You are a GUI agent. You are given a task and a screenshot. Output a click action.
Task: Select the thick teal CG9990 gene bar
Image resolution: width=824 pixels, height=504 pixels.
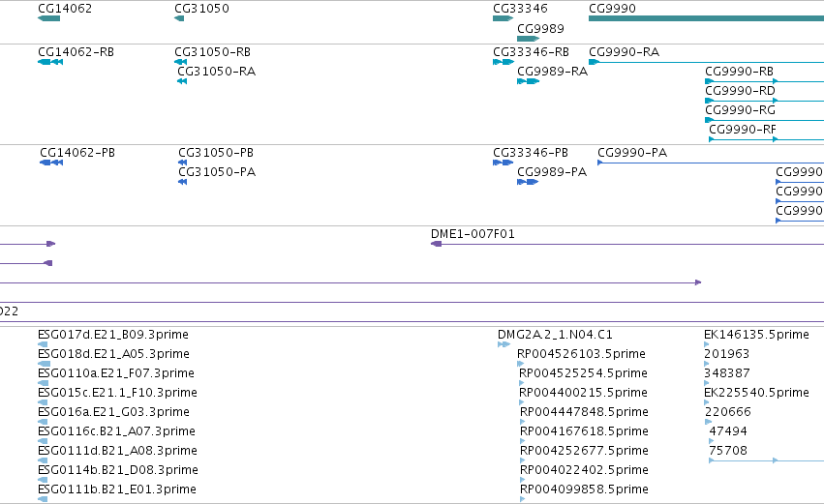pos(706,18)
